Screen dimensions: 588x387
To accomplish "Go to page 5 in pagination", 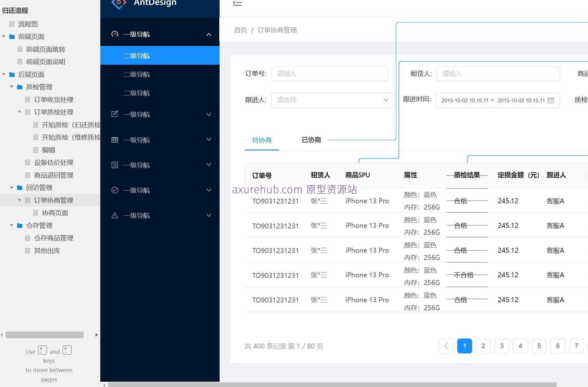I will pyautogui.click(x=539, y=346).
